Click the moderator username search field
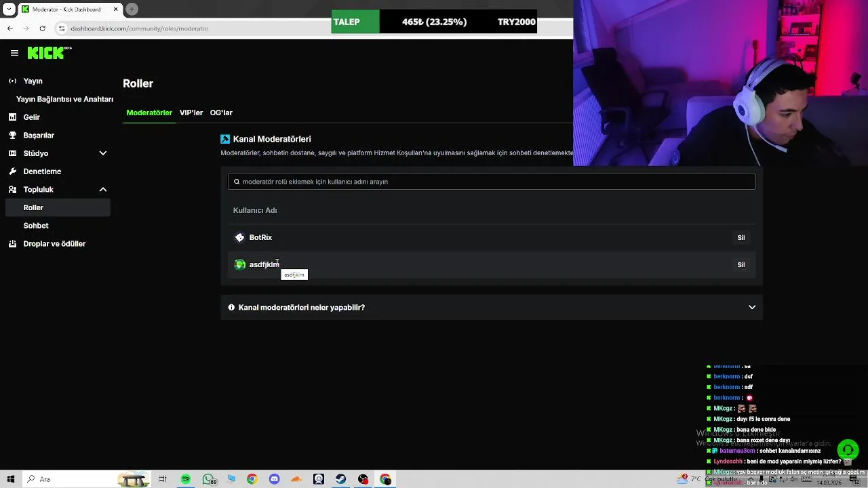868x488 pixels. pyautogui.click(x=492, y=182)
